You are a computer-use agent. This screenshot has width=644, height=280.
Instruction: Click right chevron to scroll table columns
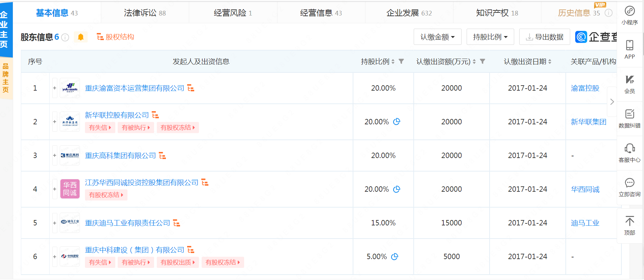click(612, 102)
